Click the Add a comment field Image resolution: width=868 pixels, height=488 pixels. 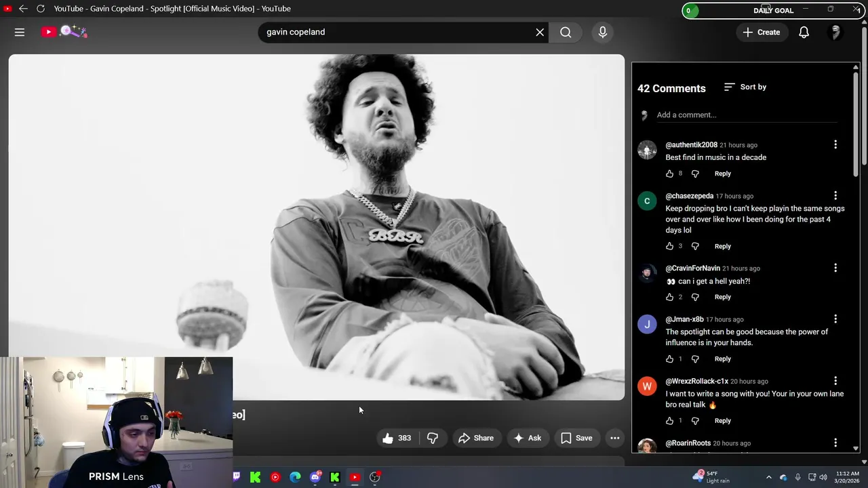pyautogui.click(x=746, y=115)
